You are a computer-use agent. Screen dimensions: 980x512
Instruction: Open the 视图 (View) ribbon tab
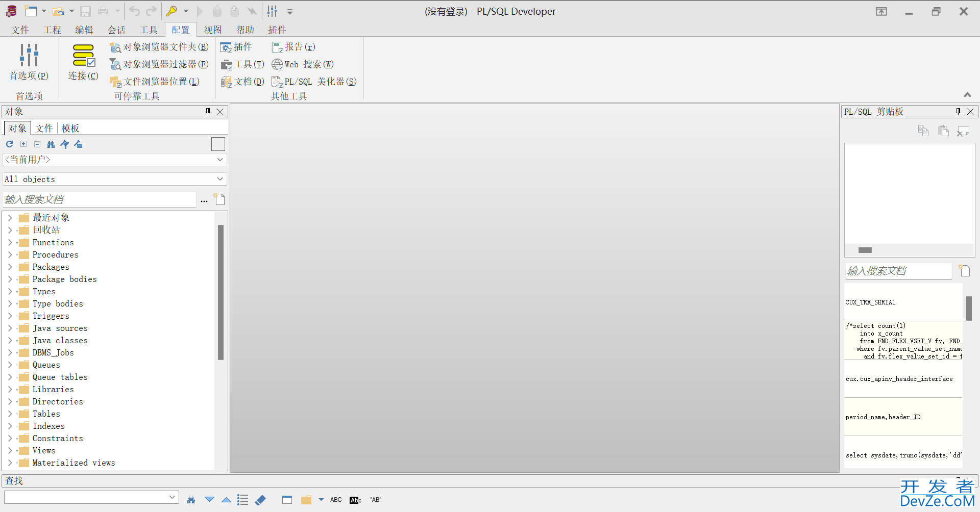coord(213,30)
